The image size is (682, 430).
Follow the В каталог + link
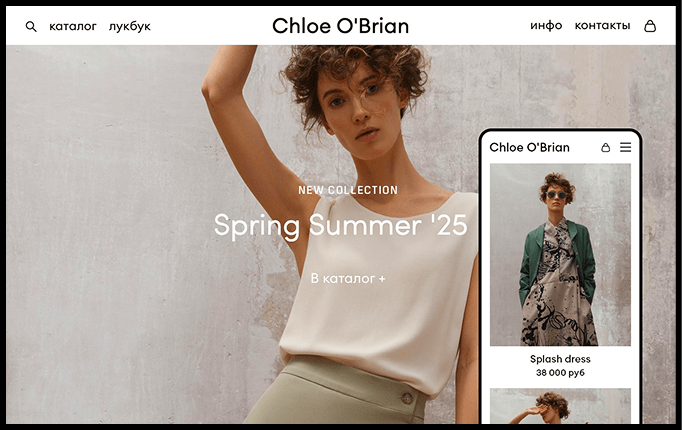[348, 278]
